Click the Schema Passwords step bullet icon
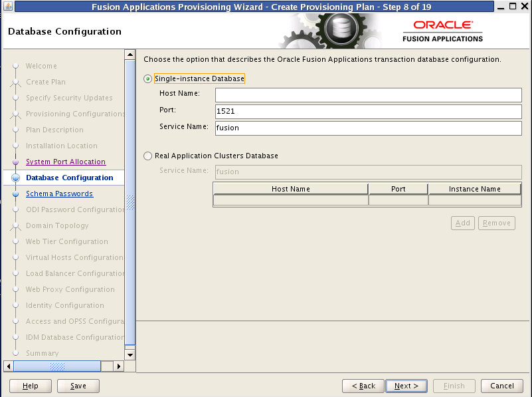 pos(15,194)
